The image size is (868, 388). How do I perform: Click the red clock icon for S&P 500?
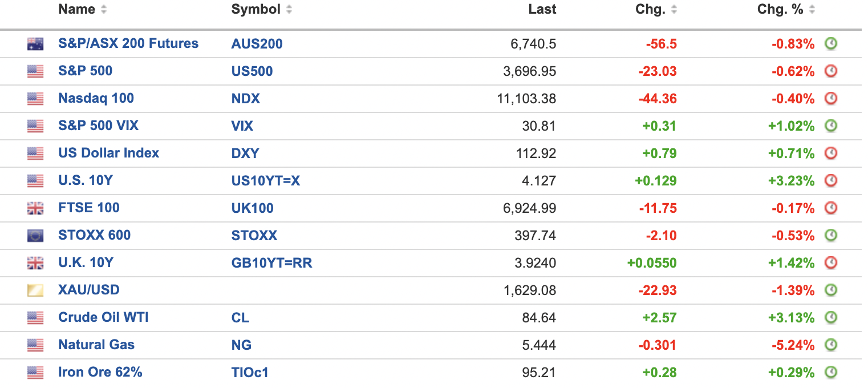tap(831, 71)
